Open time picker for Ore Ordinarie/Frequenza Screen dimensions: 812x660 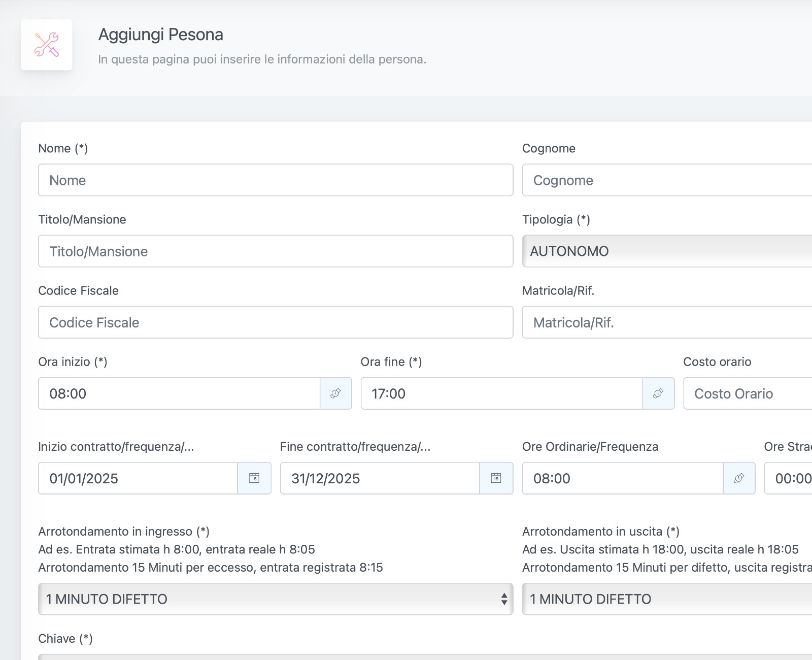coord(739,478)
